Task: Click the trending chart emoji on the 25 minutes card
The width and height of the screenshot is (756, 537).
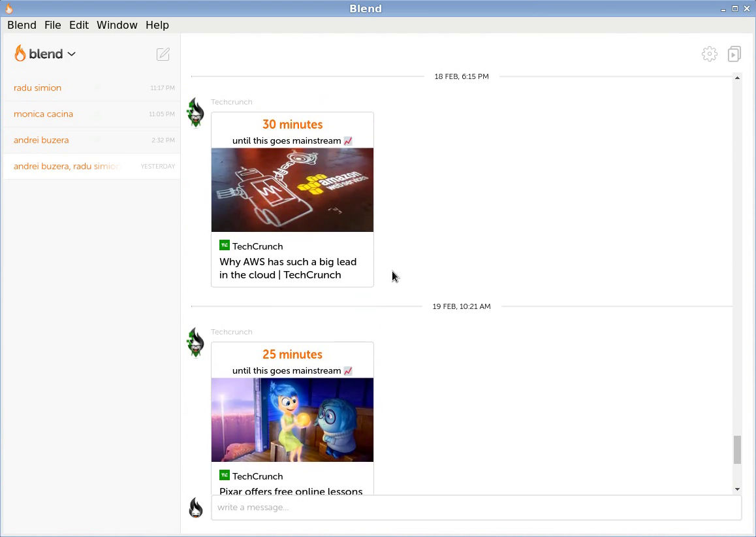Action: pyautogui.click(x=347, y=371)
